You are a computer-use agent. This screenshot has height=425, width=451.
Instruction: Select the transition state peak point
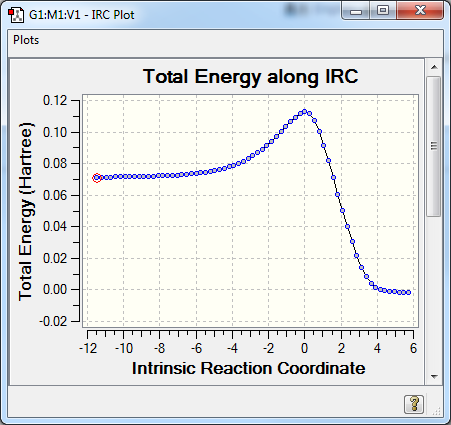coord(304,112)
